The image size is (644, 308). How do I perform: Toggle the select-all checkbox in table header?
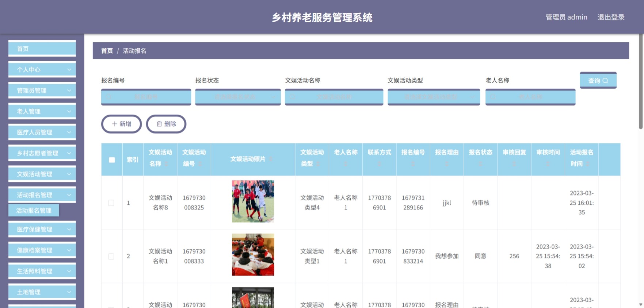tap(112, 160)
